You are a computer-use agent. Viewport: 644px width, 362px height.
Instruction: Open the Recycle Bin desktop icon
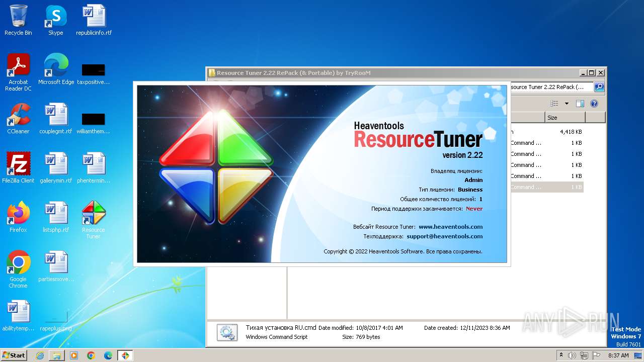tap(18, 20)
